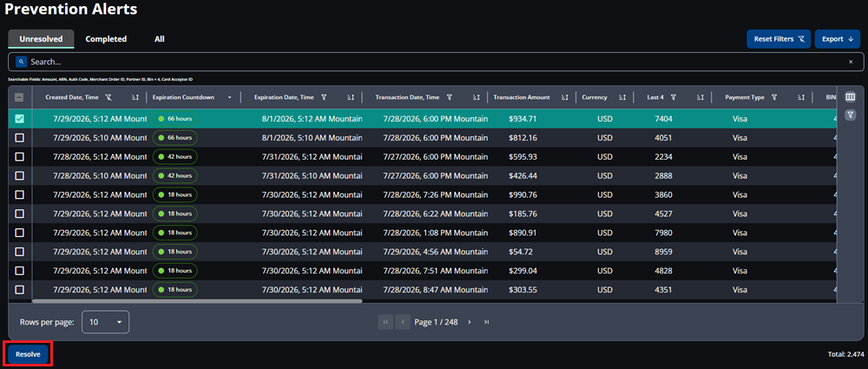
Task: Check the row with amount $990.76
Action: tap(19, 194)
